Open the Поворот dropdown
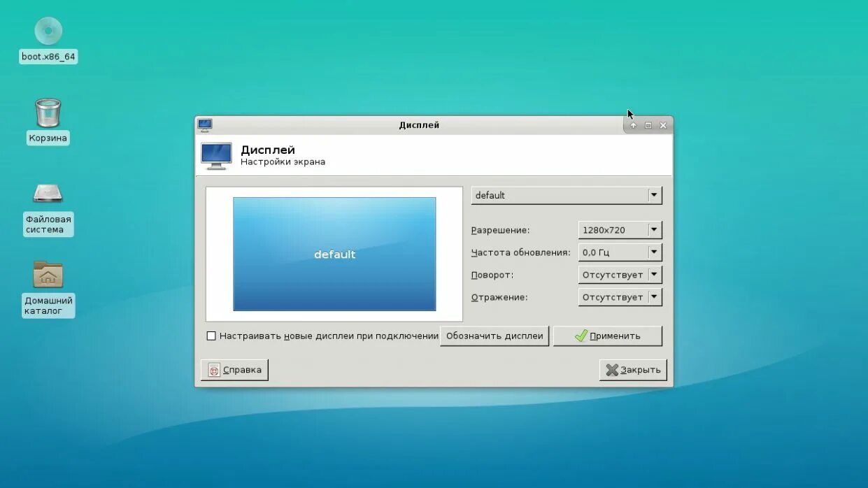The width and height of the screenshot is (868, 488). pos(620,275)
